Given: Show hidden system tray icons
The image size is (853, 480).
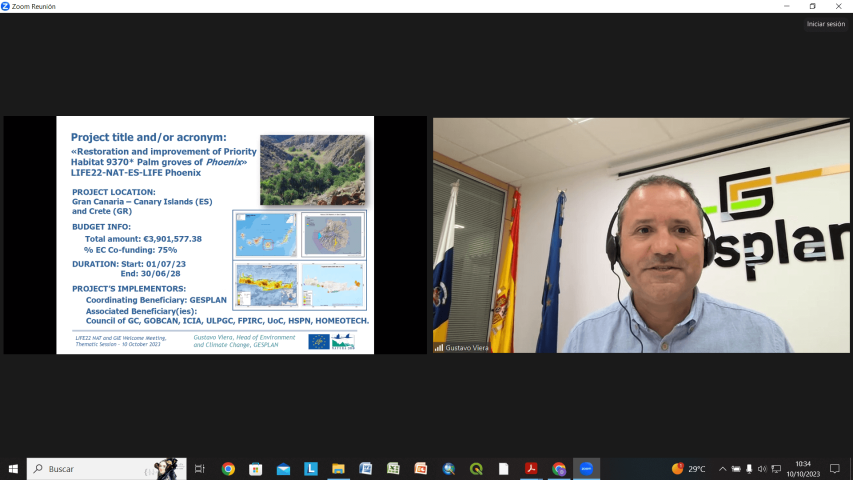Looking at the screenshot, I should 722,469.
